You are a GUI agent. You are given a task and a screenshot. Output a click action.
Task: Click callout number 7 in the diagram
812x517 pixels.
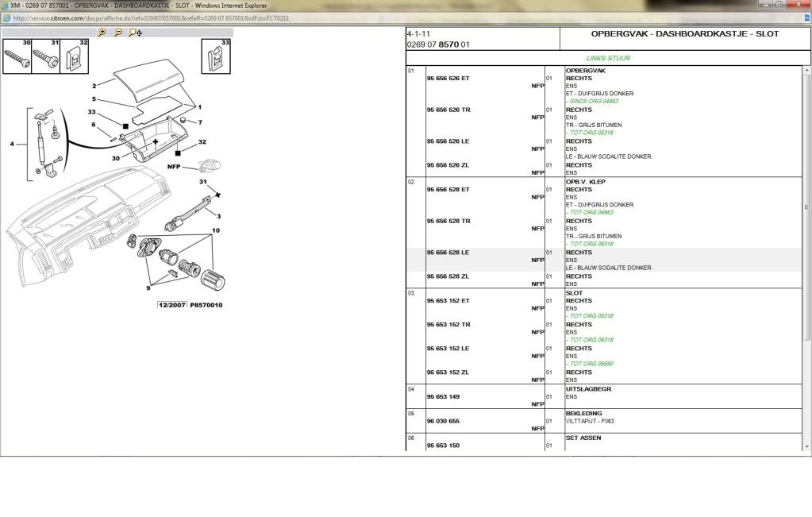click(x=200, y=123)
